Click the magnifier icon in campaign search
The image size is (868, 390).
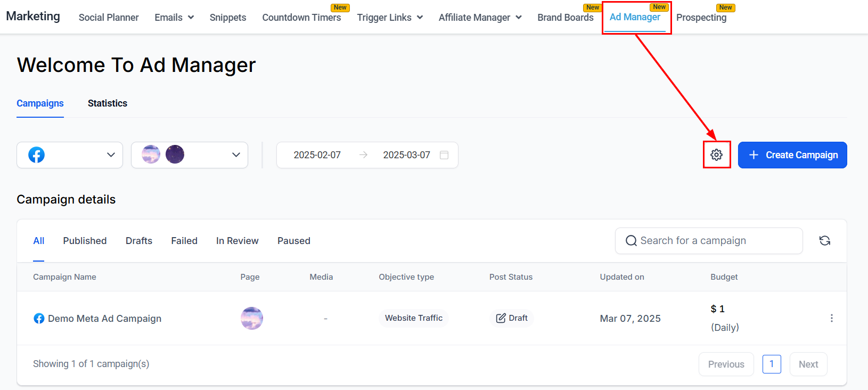(x=631, y=241)
